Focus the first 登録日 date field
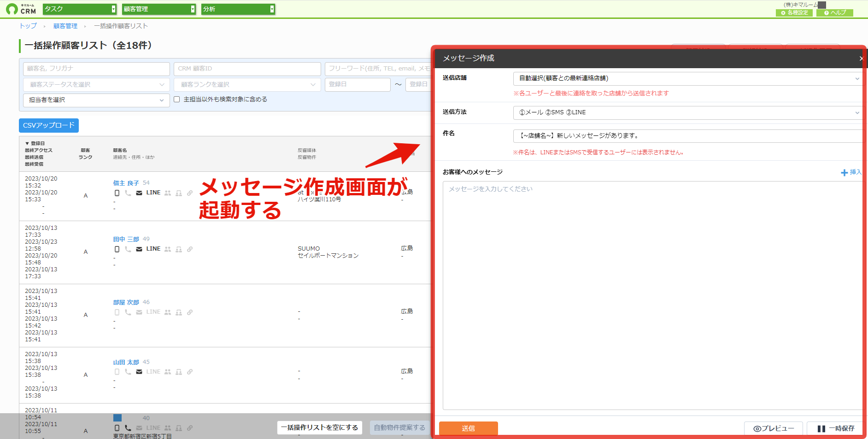Image resolution: width=868 pixels, height=439 pixels. (x=358, y=85)
